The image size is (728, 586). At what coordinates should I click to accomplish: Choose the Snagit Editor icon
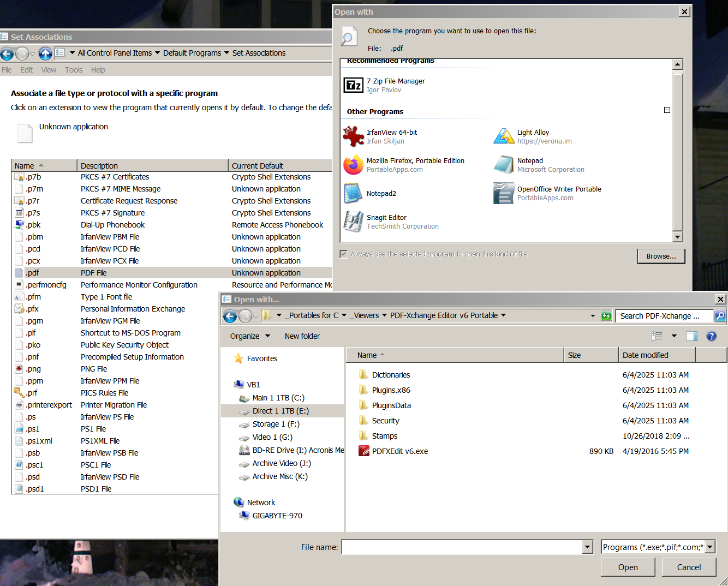353,222
